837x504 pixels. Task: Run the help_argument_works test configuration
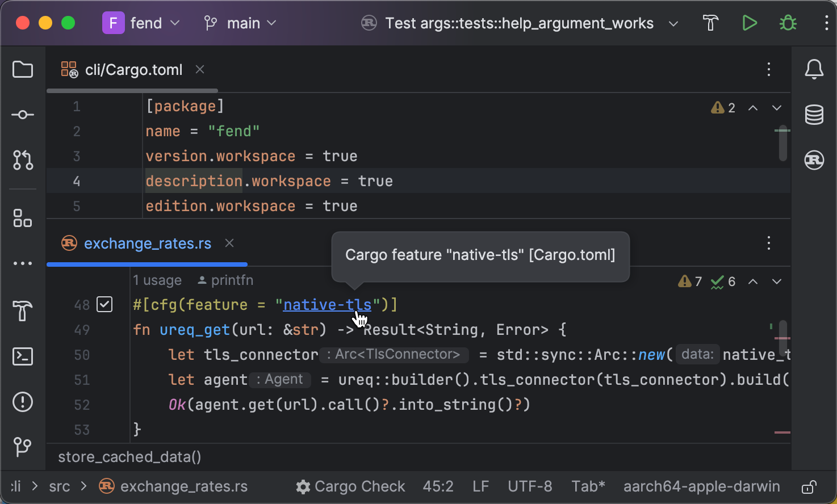point(749,23)
